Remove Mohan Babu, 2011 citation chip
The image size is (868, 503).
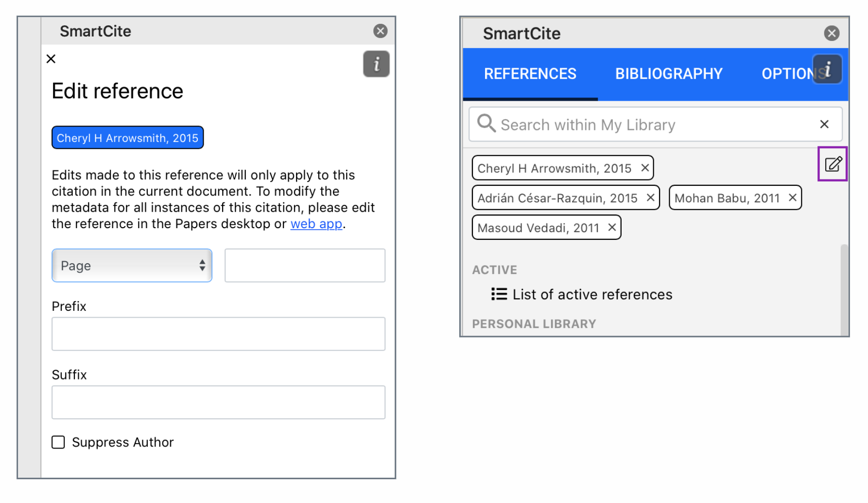tap(792, 198)
